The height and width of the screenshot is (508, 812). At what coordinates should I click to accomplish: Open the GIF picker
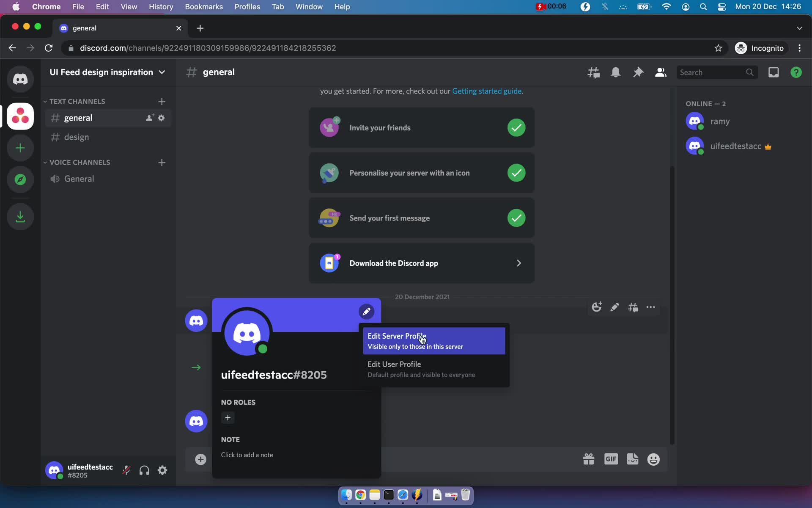click(611, 459)
